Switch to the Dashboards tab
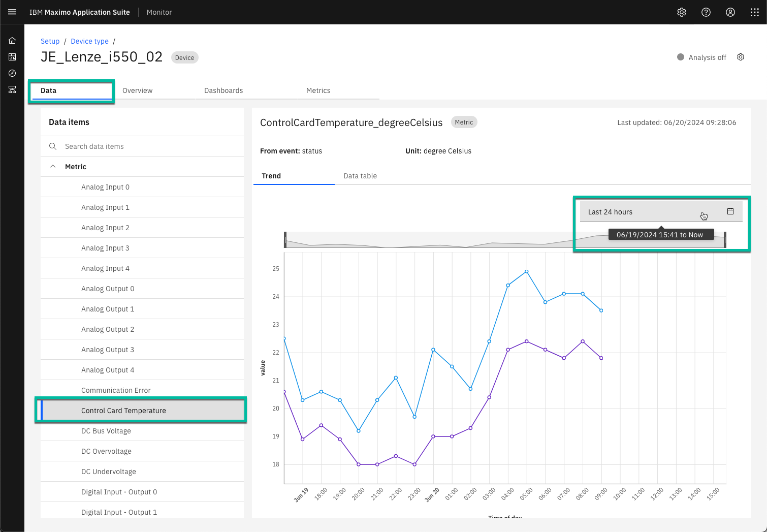767x532 pixels. click(246, 90)
